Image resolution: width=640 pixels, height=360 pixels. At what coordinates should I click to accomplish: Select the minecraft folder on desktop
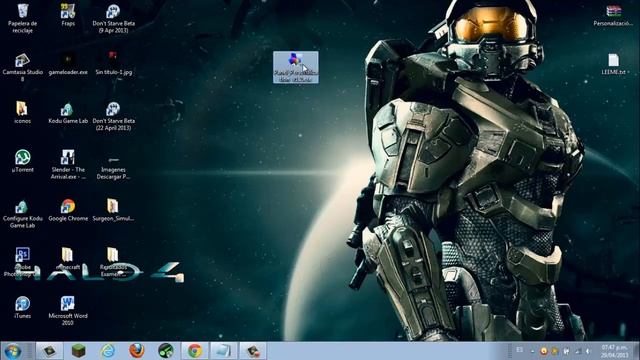(68, 259)
